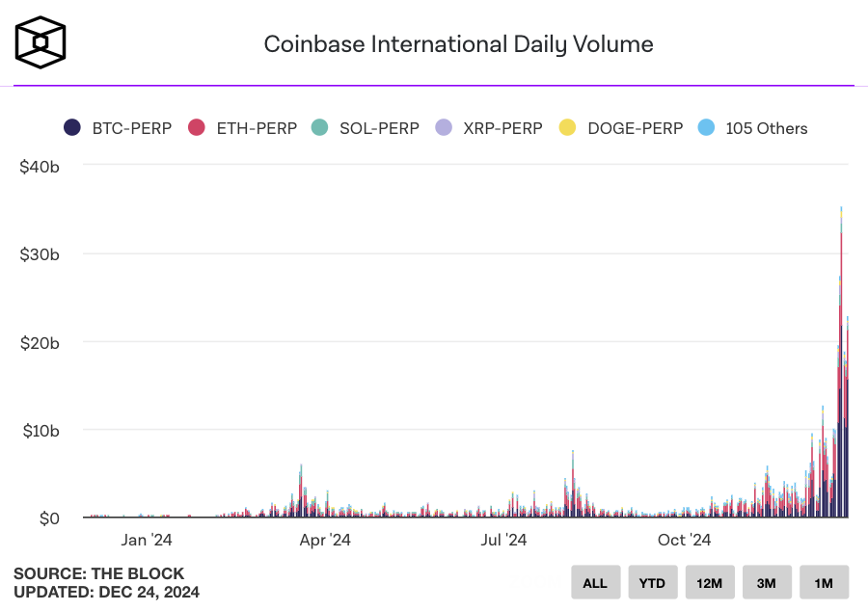868x611 pixels.
Task: Toggle XRP-PERP legend dot
Action: tap(444, 128)
